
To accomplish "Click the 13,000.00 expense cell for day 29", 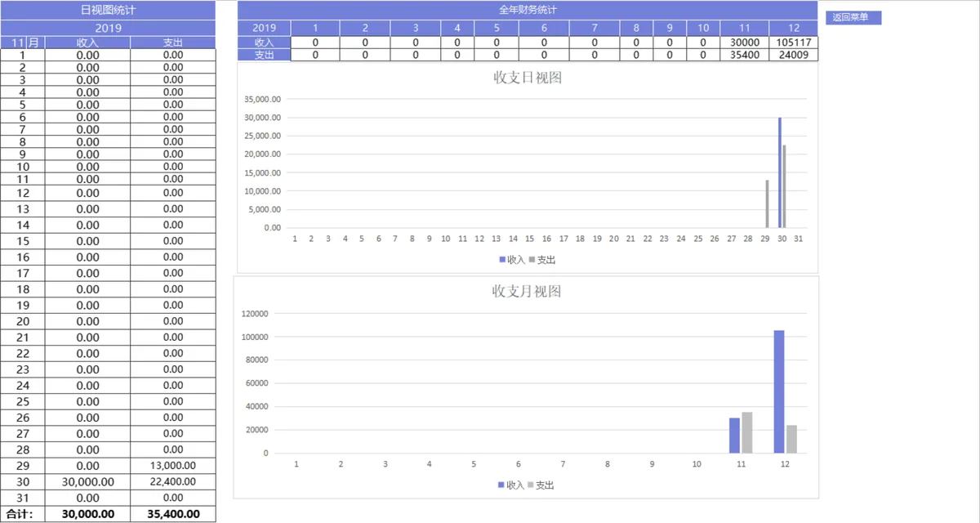I will tap(173, 465).
